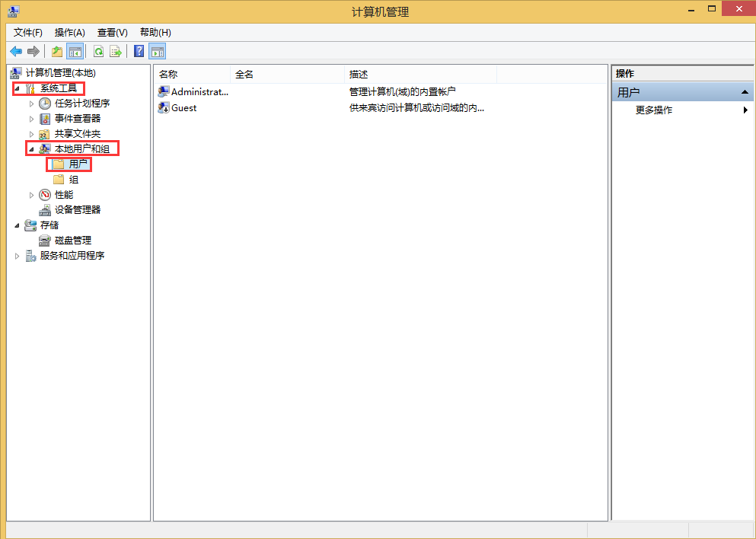Open help using the question mark icon

pos(138,51)
